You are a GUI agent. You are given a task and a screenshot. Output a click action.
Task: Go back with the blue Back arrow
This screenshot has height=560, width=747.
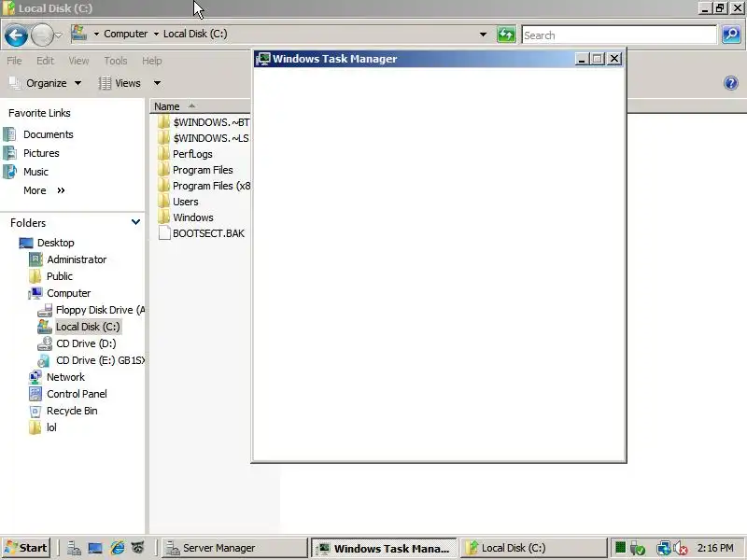(16, 35)
